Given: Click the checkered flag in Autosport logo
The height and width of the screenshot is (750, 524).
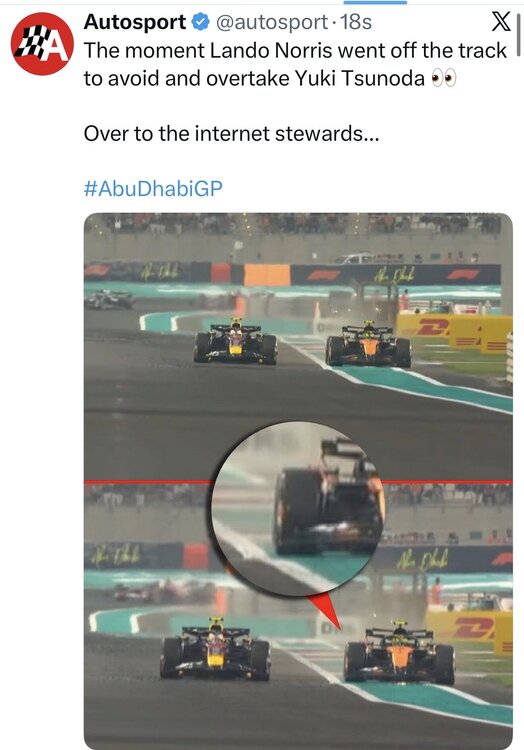Looking at the screenshot, I should point(33,43).
